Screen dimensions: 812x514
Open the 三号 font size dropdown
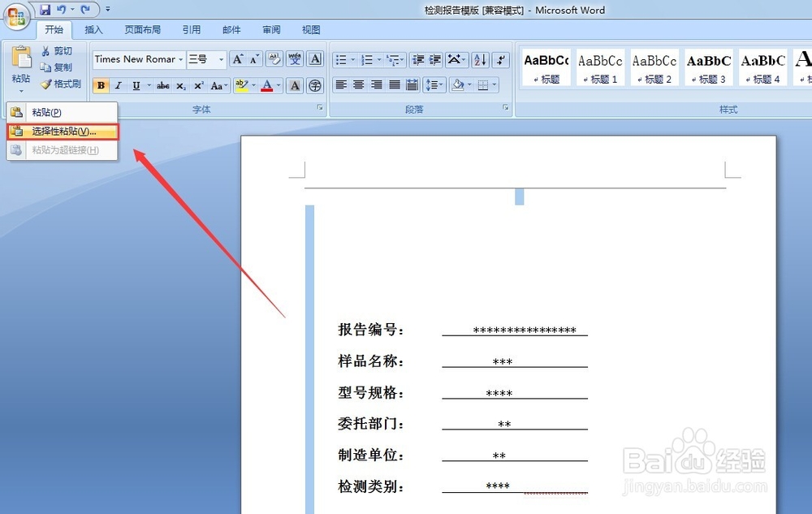coord(221,59)
